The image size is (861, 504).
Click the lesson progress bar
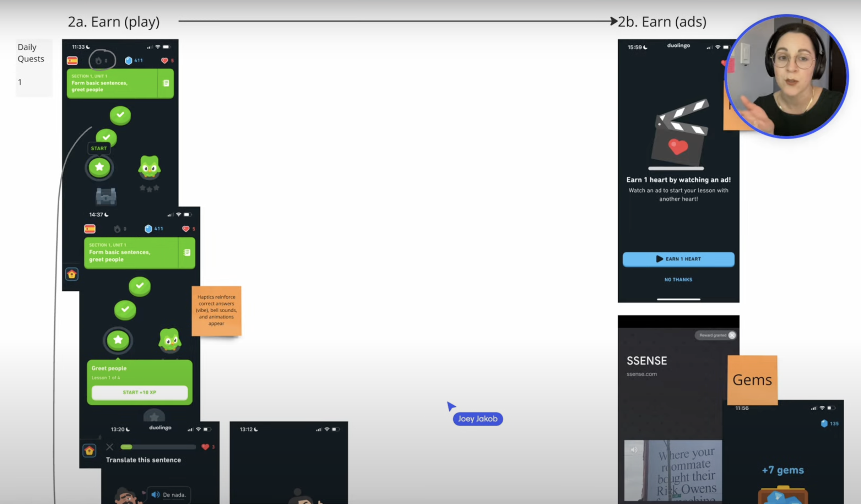point(158,447)
